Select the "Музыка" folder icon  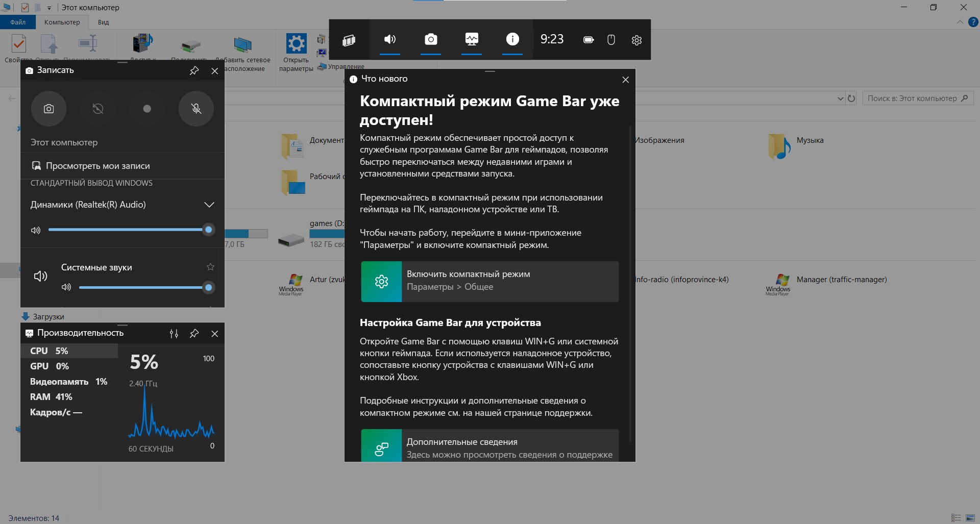[x=779, y=146]
